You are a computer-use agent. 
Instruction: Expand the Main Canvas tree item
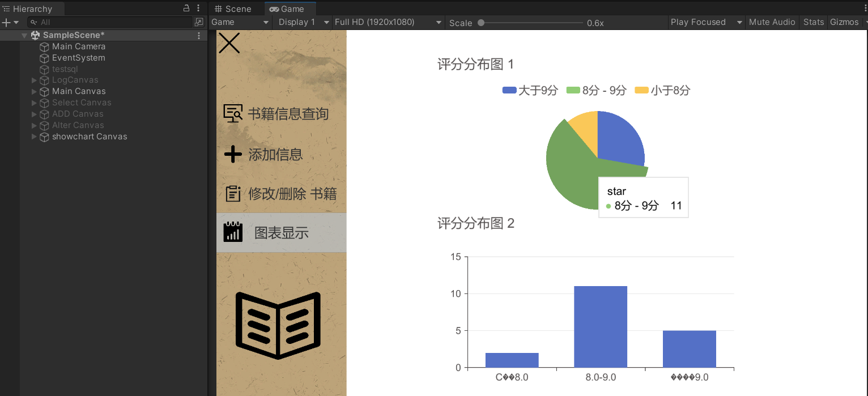pos(34,91)
